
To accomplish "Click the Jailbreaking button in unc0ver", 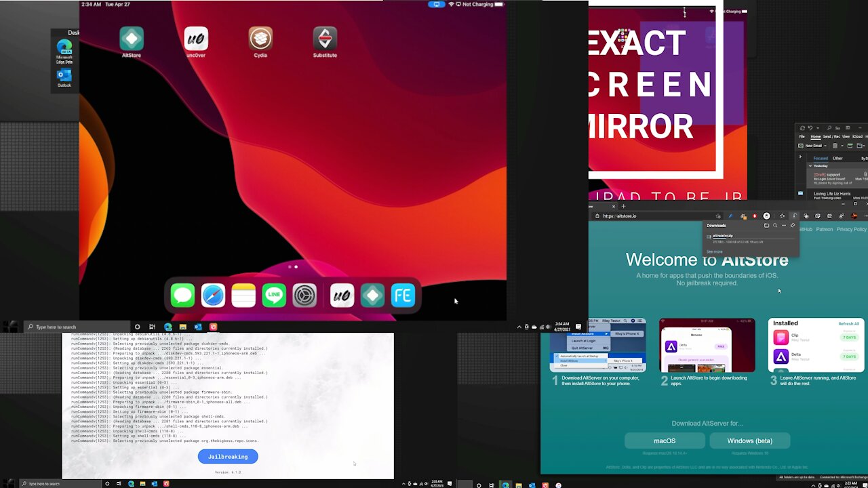I will click(x=228, y=457).
